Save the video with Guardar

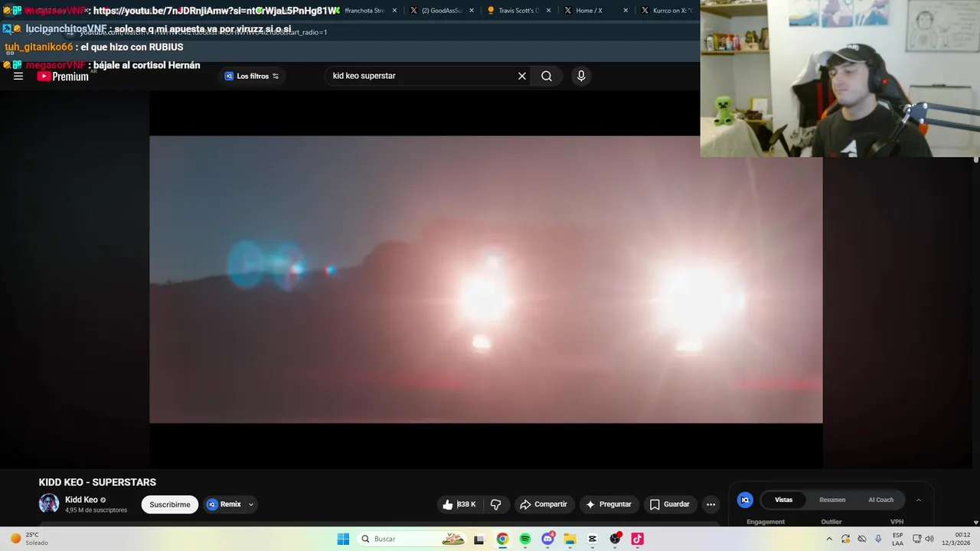pos(670,504)
